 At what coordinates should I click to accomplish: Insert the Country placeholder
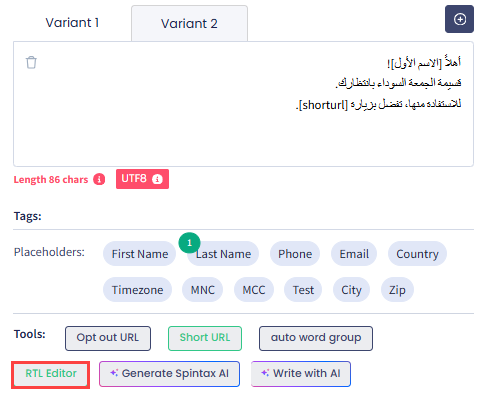[417, 254]
